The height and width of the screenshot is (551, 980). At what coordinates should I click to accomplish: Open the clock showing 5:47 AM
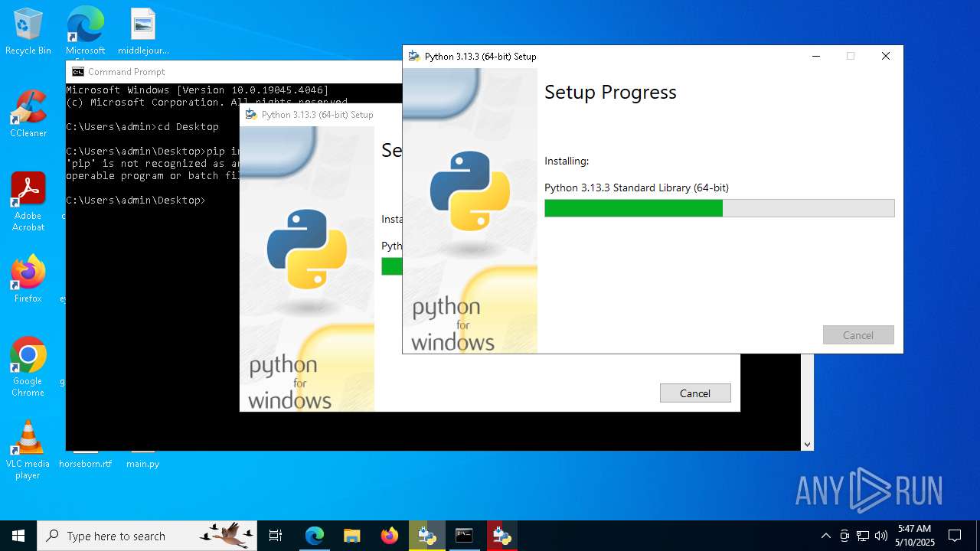[x=914, y=536]
